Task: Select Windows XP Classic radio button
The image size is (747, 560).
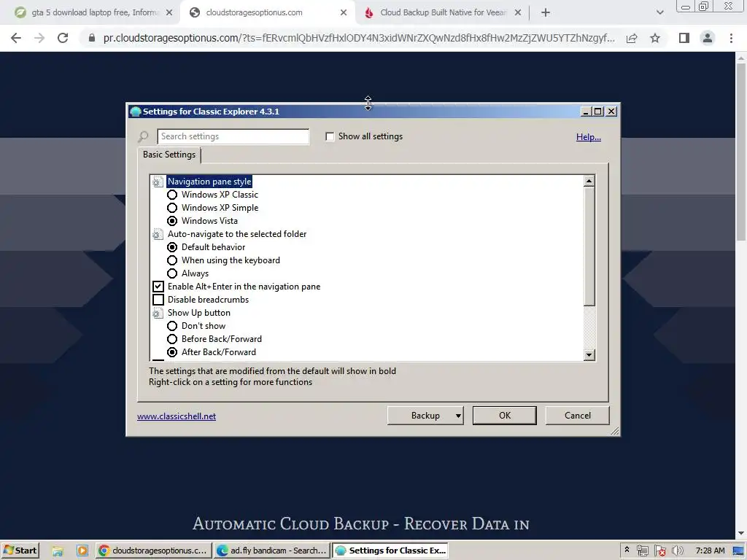Action: (x=172, y=195)
